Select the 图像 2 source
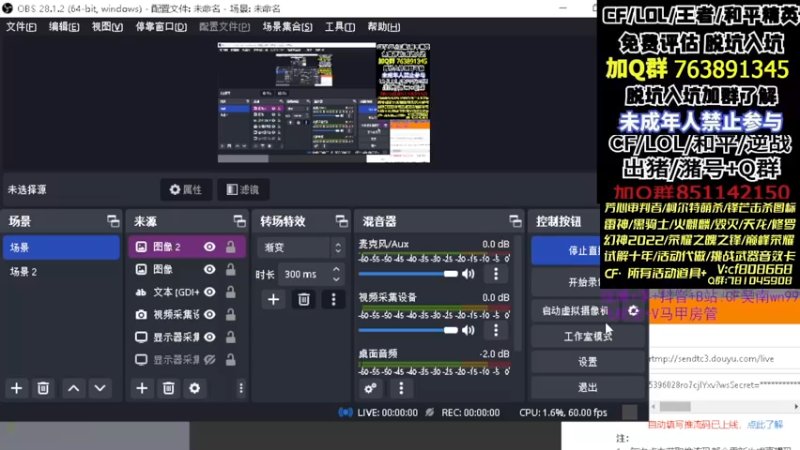Image resolution: width=800 pixels, height=450 pixels. click(x=187, y=247)
